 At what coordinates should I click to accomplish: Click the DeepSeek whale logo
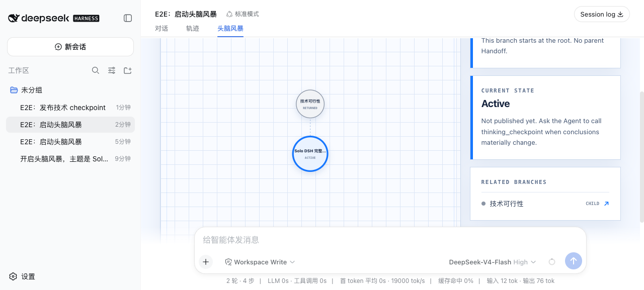[x=14, y=18]
